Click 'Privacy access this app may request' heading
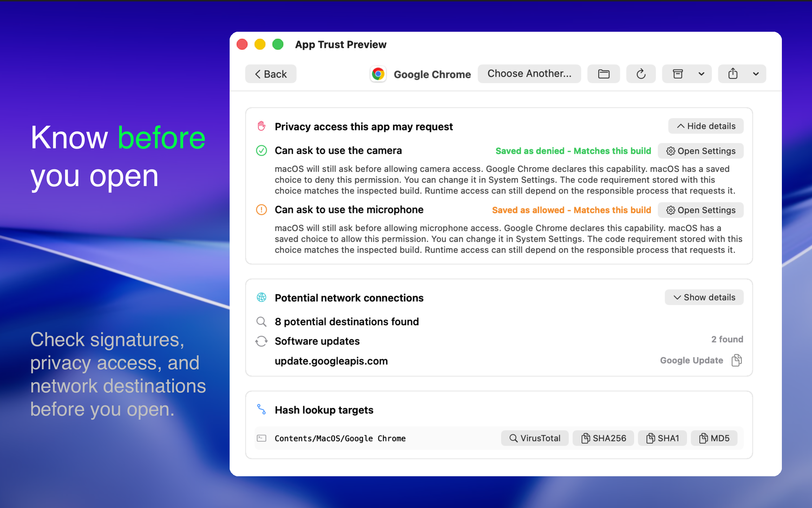 click(364, 127)
